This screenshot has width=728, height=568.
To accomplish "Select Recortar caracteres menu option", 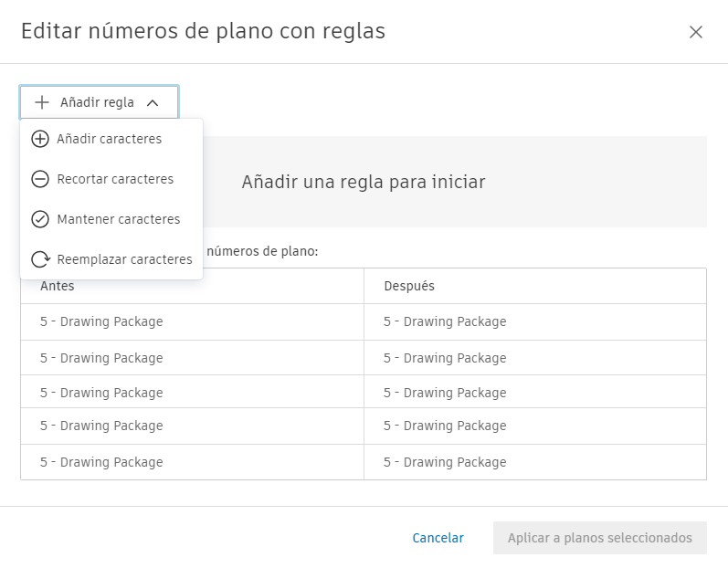I will [115, 179].
